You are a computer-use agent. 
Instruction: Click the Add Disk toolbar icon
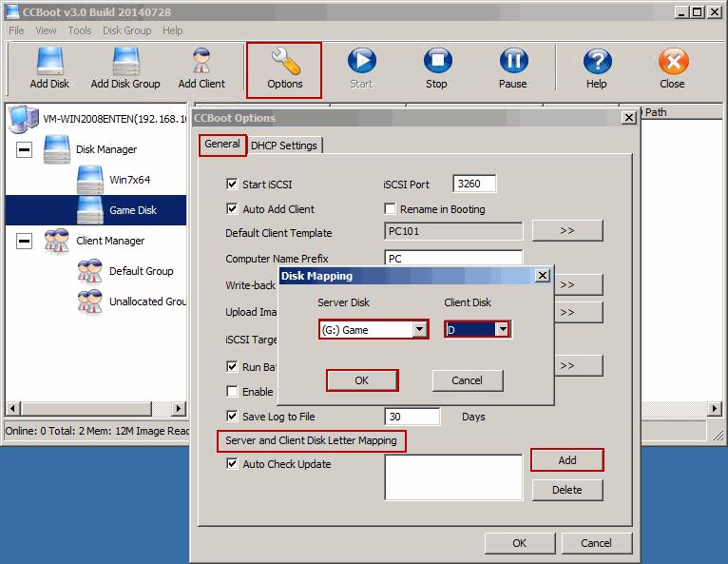(x=49, y=61)
